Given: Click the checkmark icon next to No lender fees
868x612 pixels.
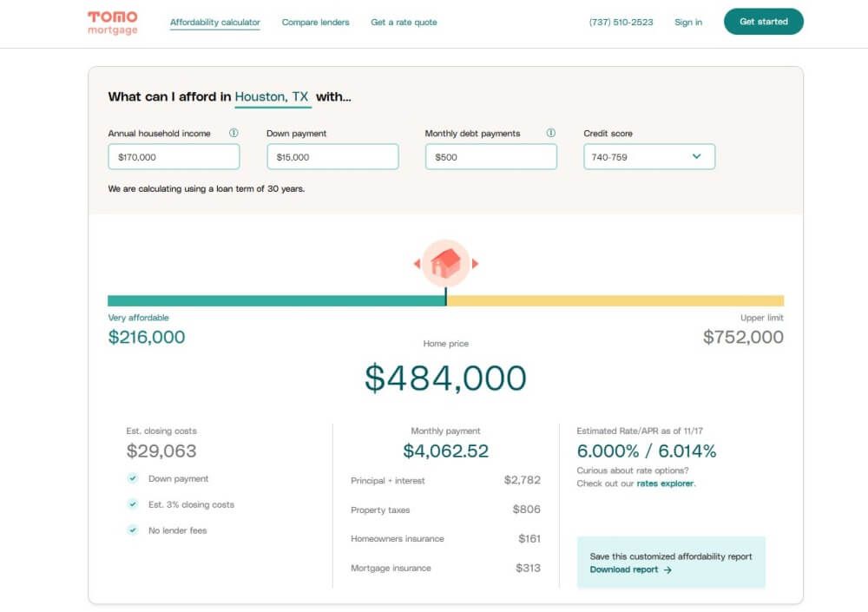Looking at the screenshot, I should pos(134,530).
